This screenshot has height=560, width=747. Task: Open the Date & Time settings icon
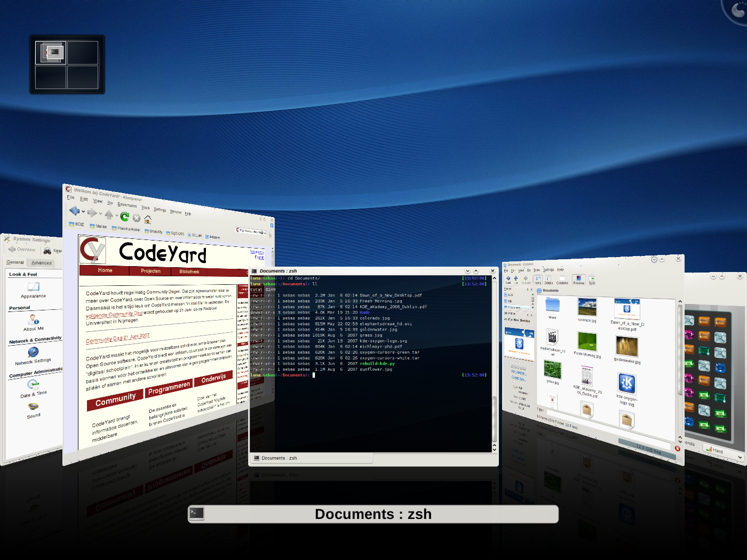pos(33,385)
